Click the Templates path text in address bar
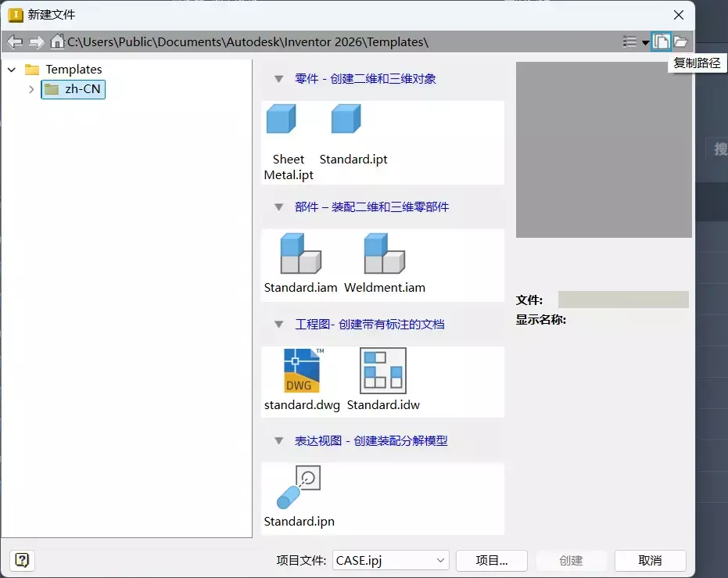This screenshot has height=578, width=728. pos(247,41)
